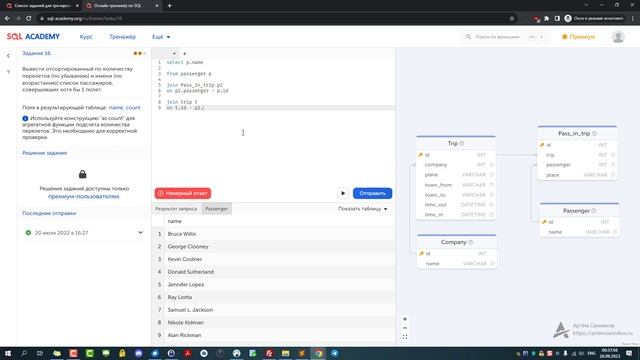Open a new browser tab
Image resolution: width=640 pixels, height=360 pixels.
pyautogui.click(x=169, y=6)
